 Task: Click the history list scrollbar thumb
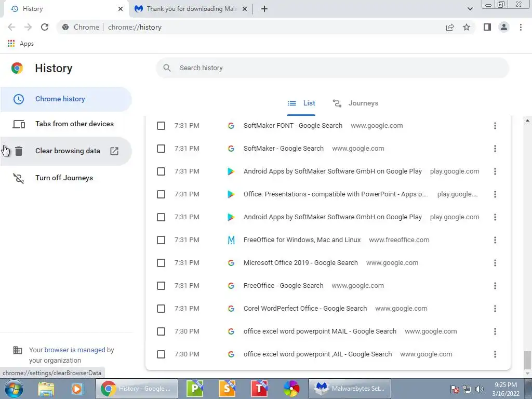click(527, 361)
